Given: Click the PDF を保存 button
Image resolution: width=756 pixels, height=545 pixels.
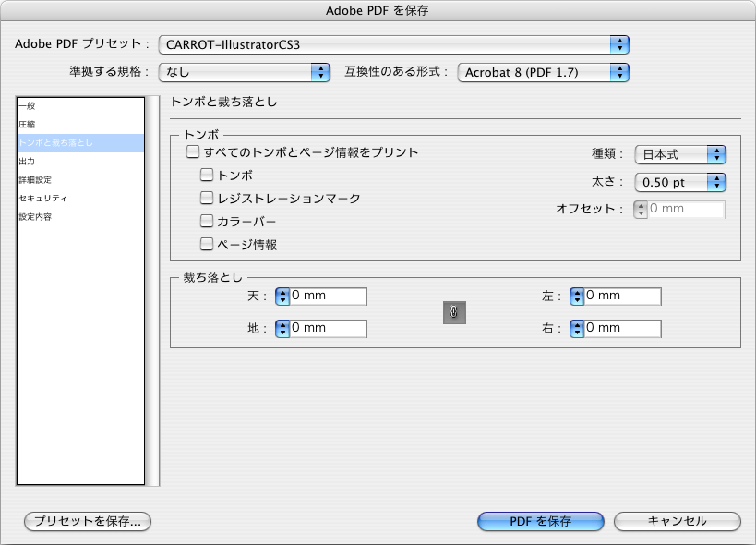Looking at the screenshot, I should point(540,521).
